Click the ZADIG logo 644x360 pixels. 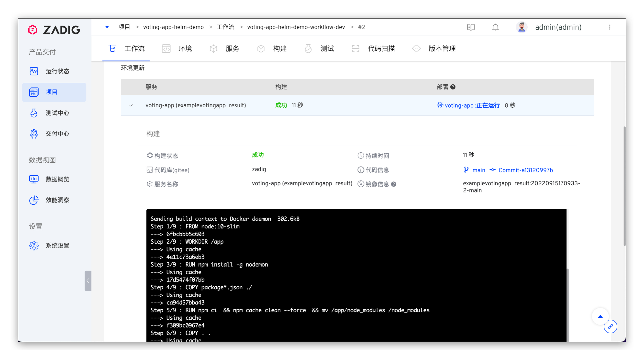(54, 30)
